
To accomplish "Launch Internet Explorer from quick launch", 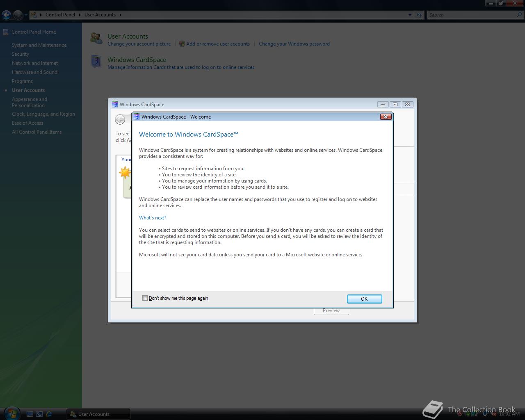I will click(x=49, y=414).
